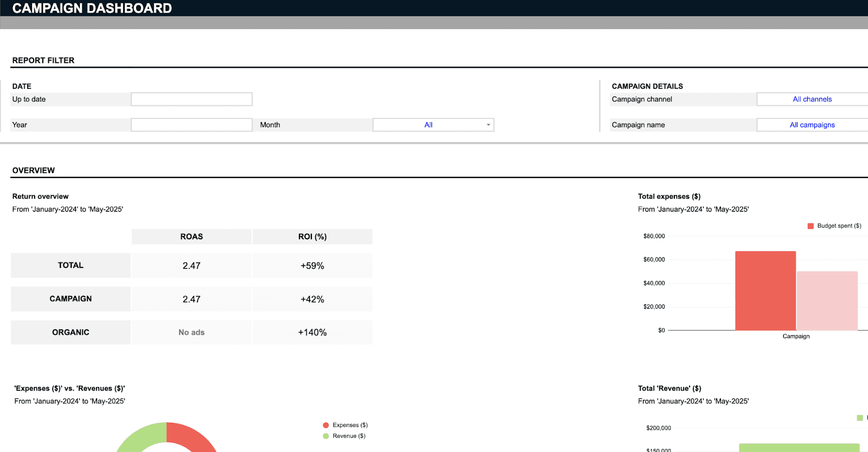
Task: Click the $60,000 axis label
Action: pyautogui.click(x=654, y=259)
